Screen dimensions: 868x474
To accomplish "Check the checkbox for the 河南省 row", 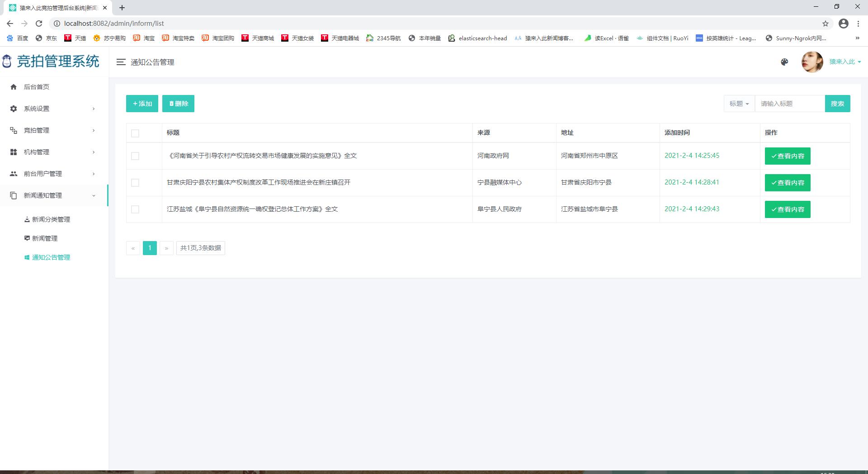I will click(135, 156).
